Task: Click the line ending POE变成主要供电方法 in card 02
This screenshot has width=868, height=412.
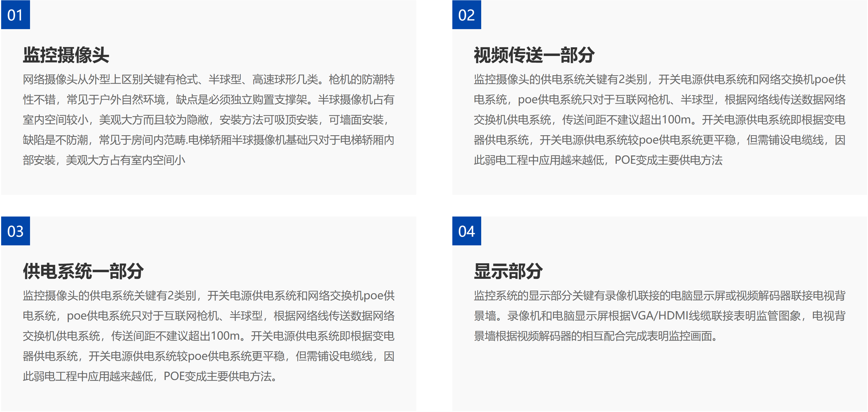Action: [x=598, y=160]
